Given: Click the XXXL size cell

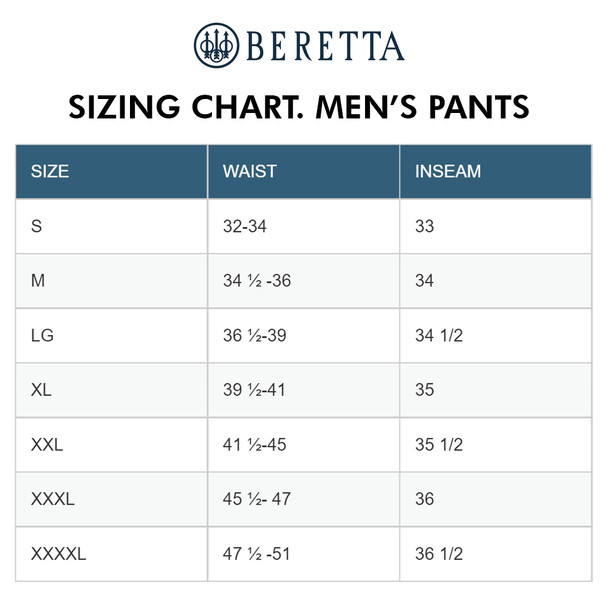Looking at the screenshot, I should pyautogui.click(x=53, y=499).
